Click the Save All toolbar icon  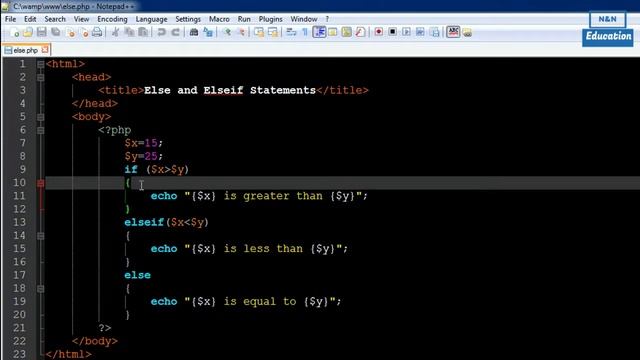56,32
